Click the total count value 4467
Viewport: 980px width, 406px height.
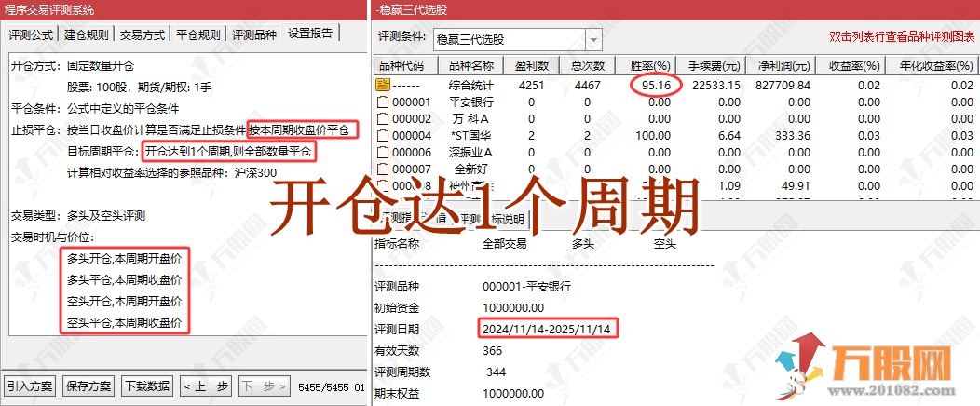[588, 85]
